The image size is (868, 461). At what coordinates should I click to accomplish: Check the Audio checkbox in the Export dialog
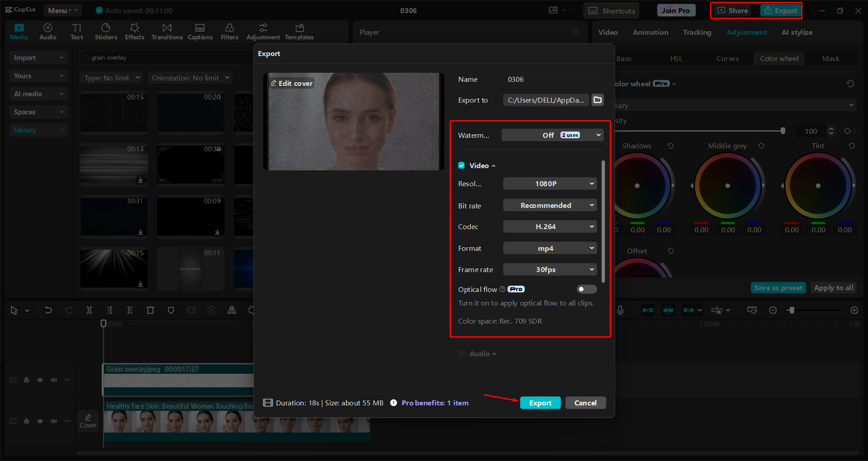(461, 353)
